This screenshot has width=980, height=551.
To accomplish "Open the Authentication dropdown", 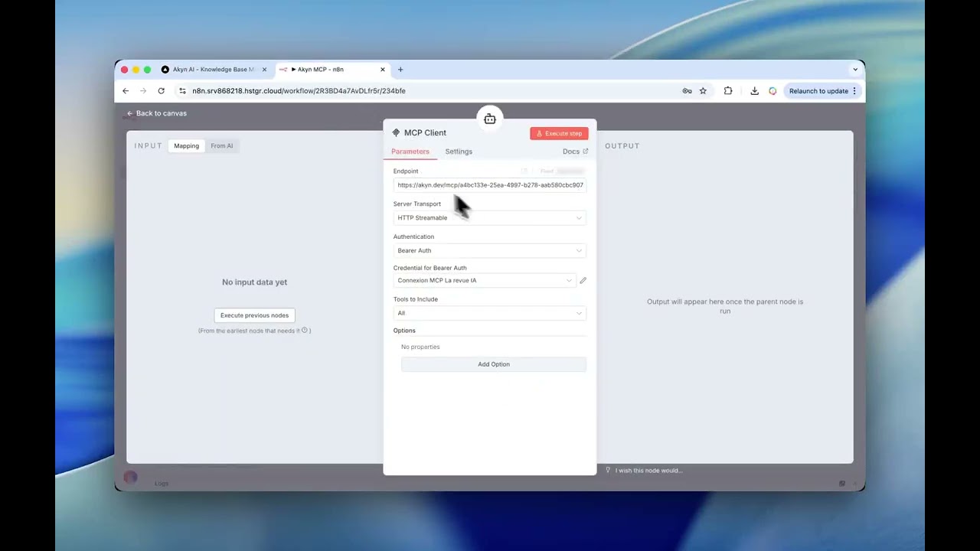I will click(490, 251).
